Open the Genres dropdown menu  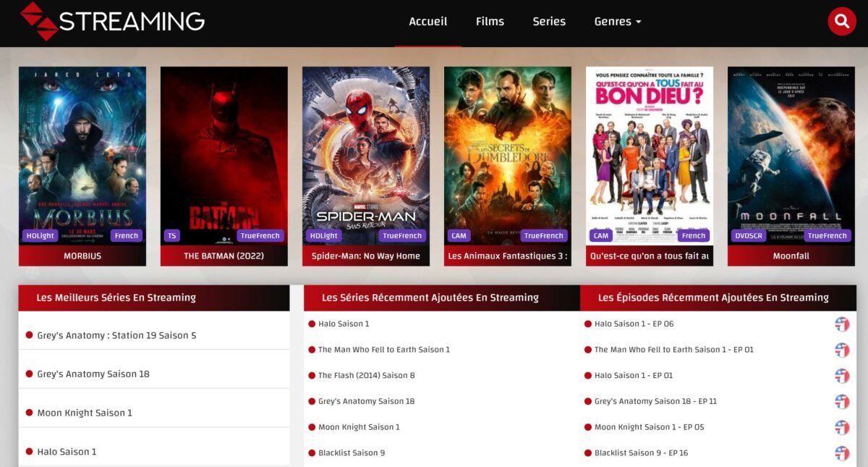point(618,22)
